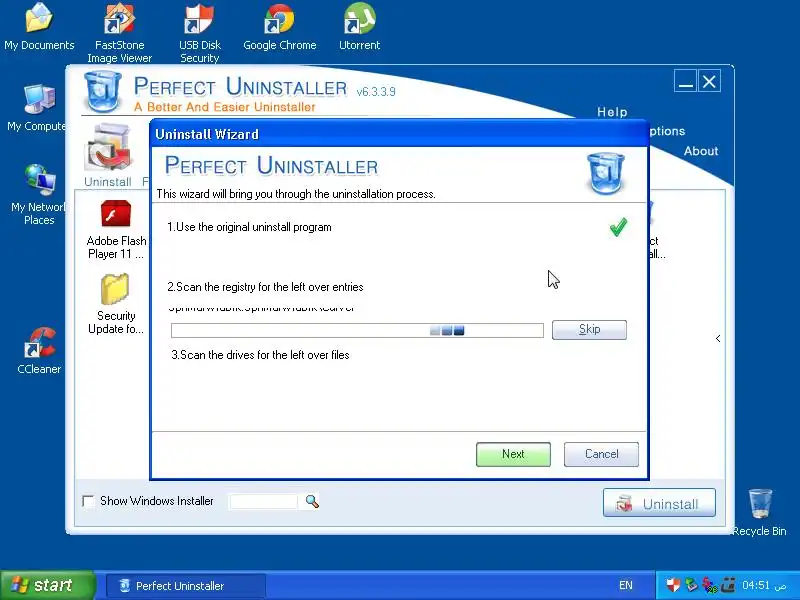
Task: Cancel the Uninstall Wizard
Action: coord(601,454)
